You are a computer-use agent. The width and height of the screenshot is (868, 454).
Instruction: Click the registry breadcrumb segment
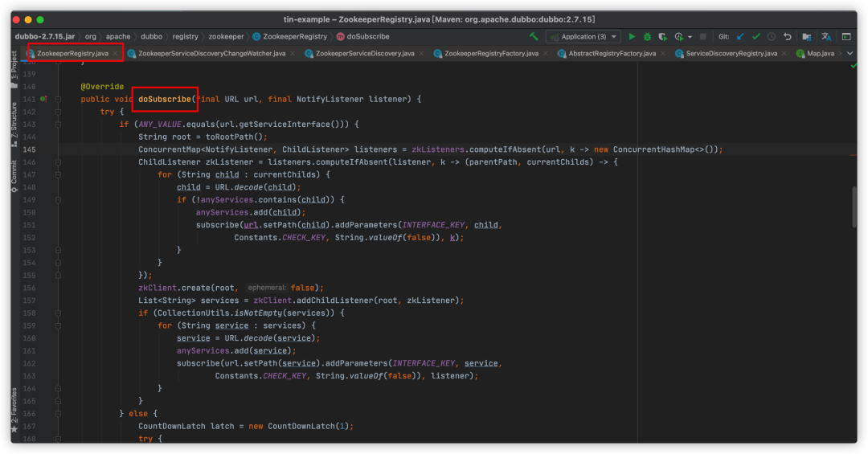click(x=185, y=36)
